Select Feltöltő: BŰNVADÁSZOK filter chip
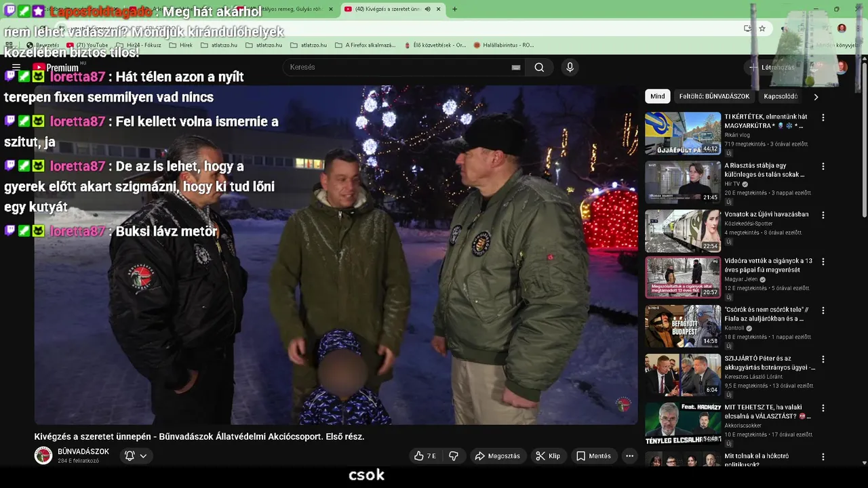868x488 pixels. [x=714, y=96]
